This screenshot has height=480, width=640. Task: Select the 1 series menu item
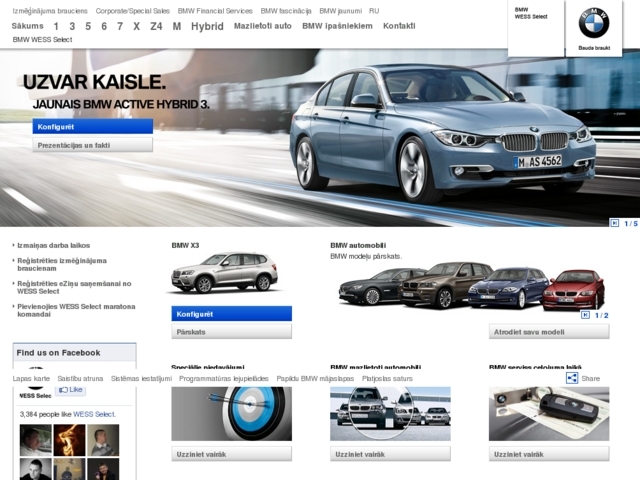click(56, 27)
